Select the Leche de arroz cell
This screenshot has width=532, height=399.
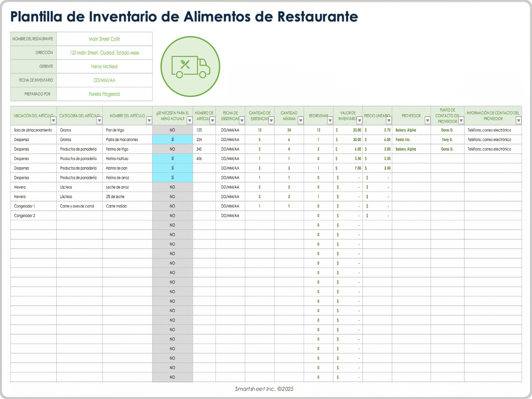pyautogui.click(x=127, y=187)
